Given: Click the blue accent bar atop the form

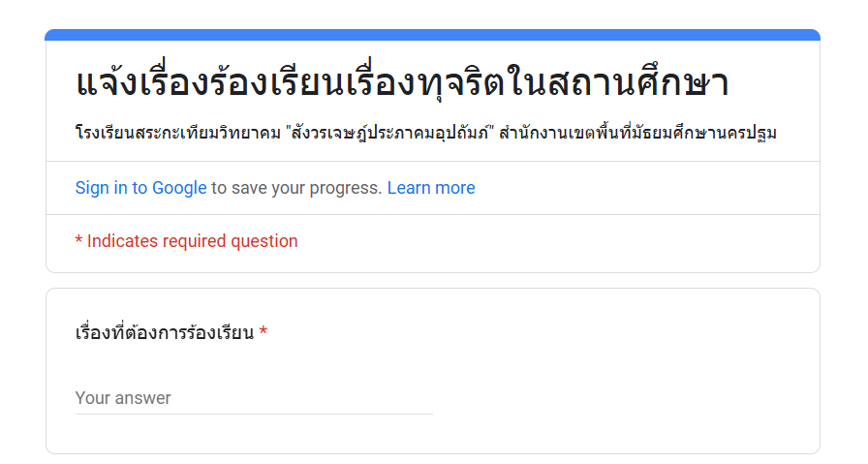Looking at the screenshot, I should [x=432, y=35].
